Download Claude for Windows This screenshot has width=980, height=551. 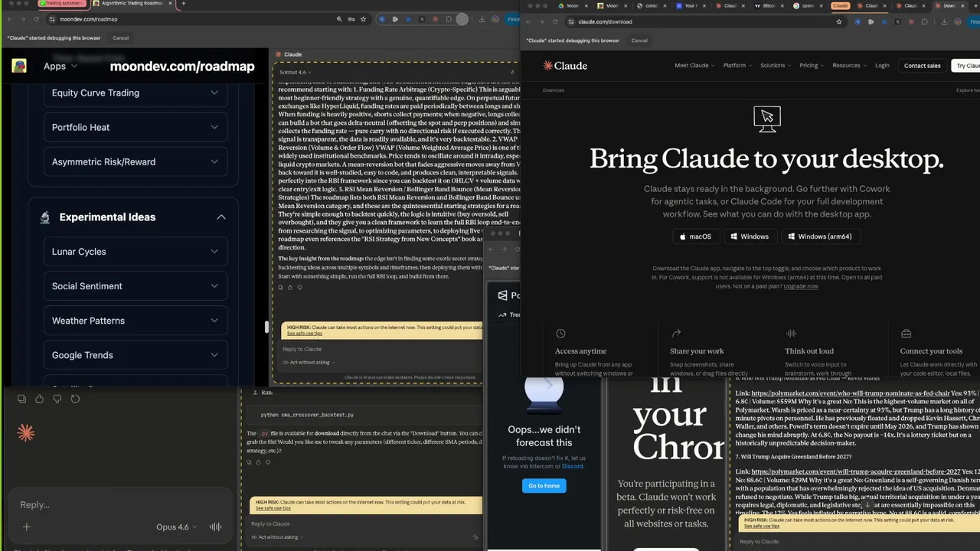[749, 236]
